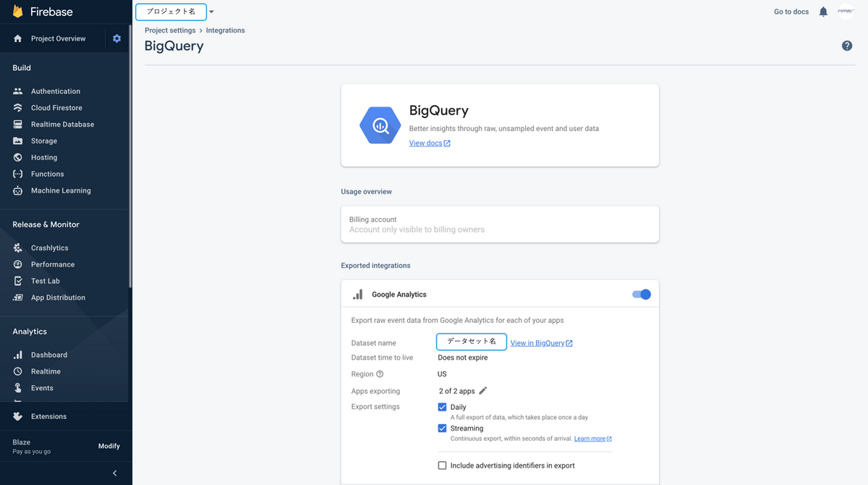Select Dashboard under Analytics
The width and height of the screenshot is (868, 485).
[49, 355]
